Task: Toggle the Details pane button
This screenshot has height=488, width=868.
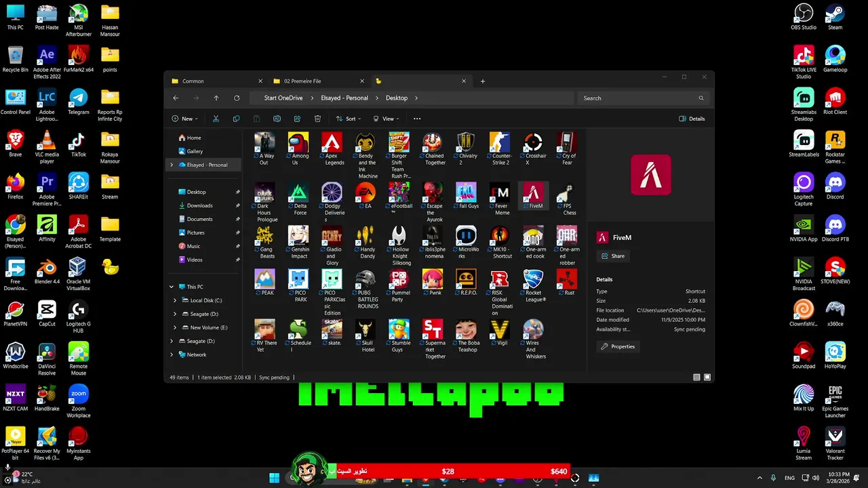Action: pyautogui.click(x=692, y=119)
